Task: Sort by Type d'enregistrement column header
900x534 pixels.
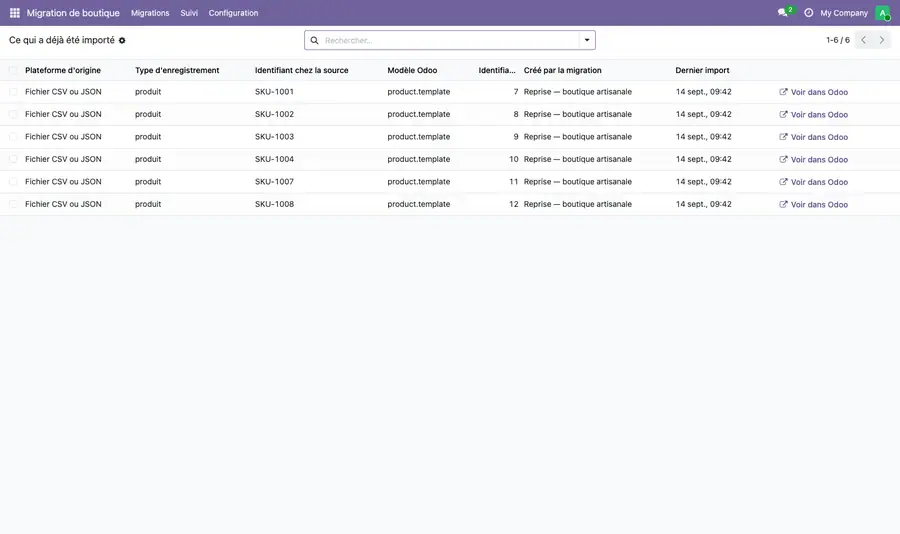Action: (177, 70)
